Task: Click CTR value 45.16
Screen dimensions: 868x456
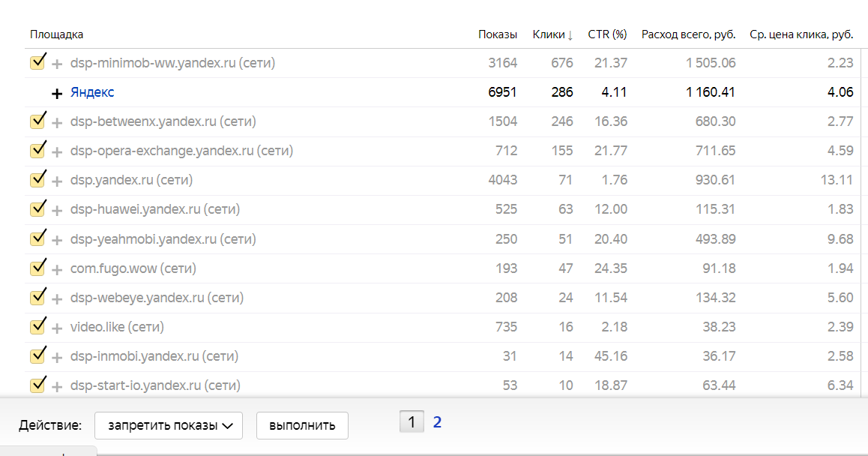Action: (611, 356)
